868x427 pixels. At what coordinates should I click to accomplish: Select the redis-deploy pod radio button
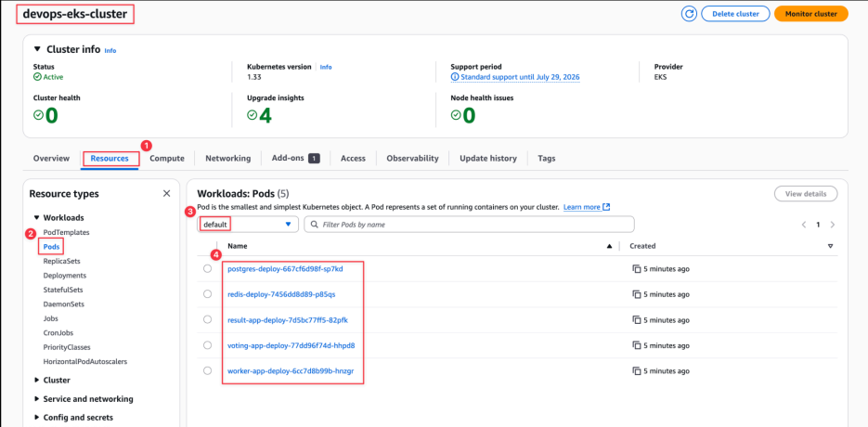(208, 294)
